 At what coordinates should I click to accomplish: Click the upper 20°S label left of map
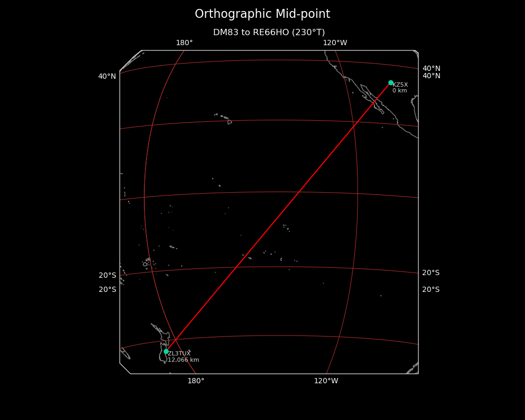pos(108,276)
